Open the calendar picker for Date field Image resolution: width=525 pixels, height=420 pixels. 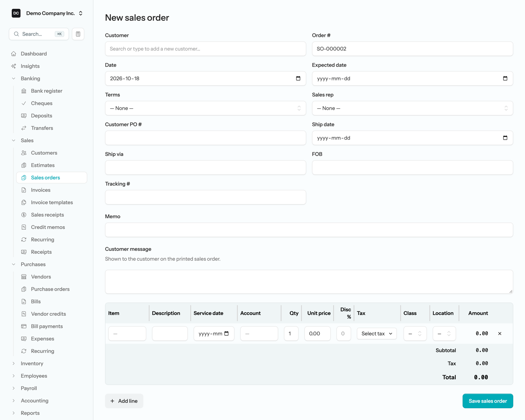point(298,78)
